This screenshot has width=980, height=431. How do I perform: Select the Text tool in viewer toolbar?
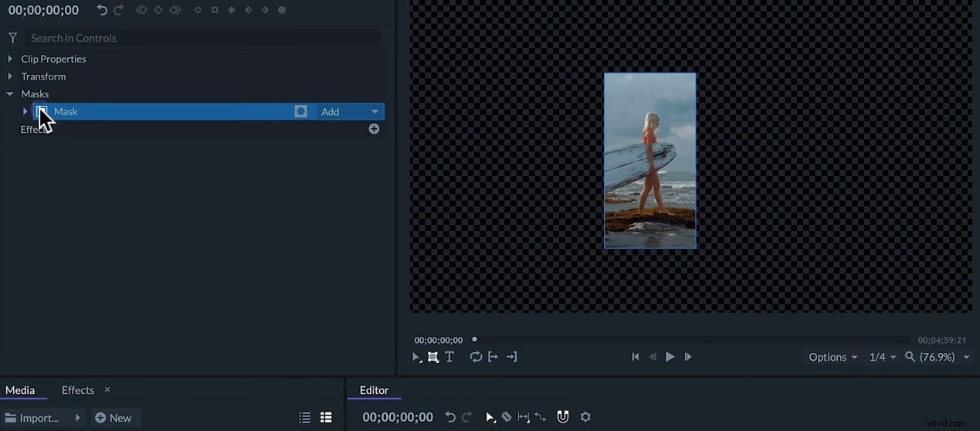[x=449, y=357]
